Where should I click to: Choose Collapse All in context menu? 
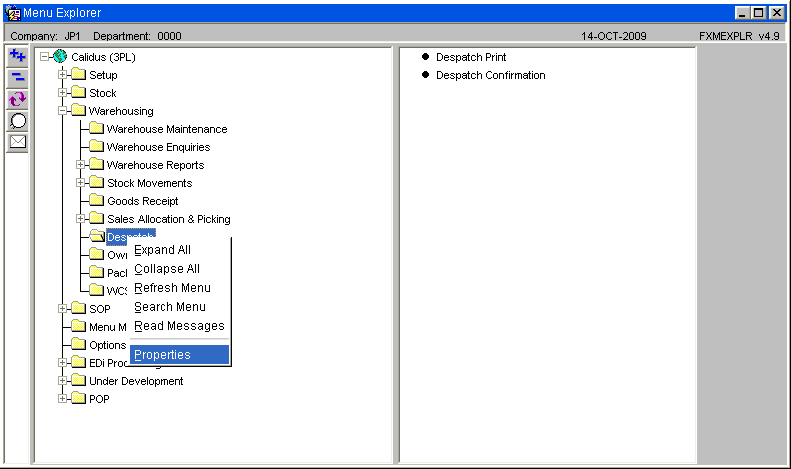pos(179,269)
